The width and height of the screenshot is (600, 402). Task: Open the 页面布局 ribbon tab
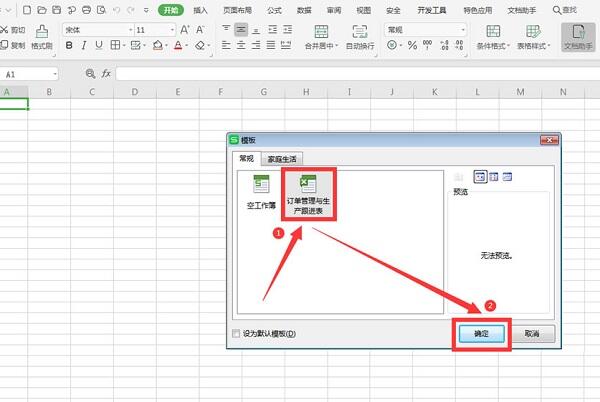click(x=237, y=10)
